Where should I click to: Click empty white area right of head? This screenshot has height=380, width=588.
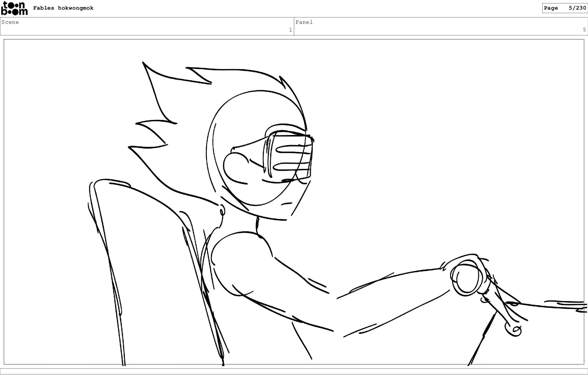point(429,138)
